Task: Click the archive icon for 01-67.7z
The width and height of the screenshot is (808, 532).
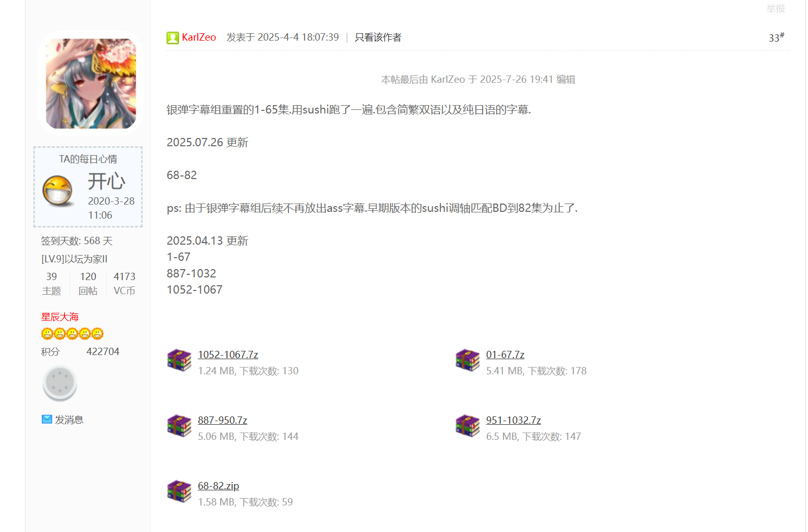Action: pos(468,360)
